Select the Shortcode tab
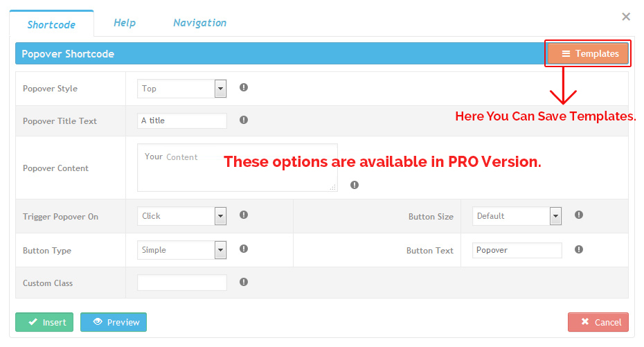Viewport: 644px width, 347px height. coord(51,25)
